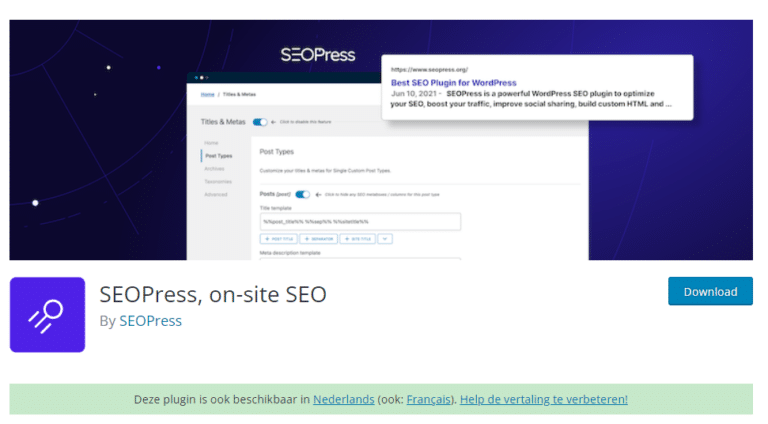The height and width of the screenshot is (424, 768).
Task: Expand the chevron dropdown after Site Title
Action: pyautogui.click(x=386, y=239)
